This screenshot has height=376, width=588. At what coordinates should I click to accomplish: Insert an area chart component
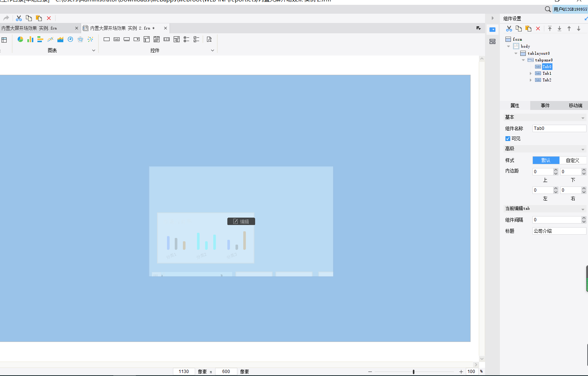tap(60, 39)
